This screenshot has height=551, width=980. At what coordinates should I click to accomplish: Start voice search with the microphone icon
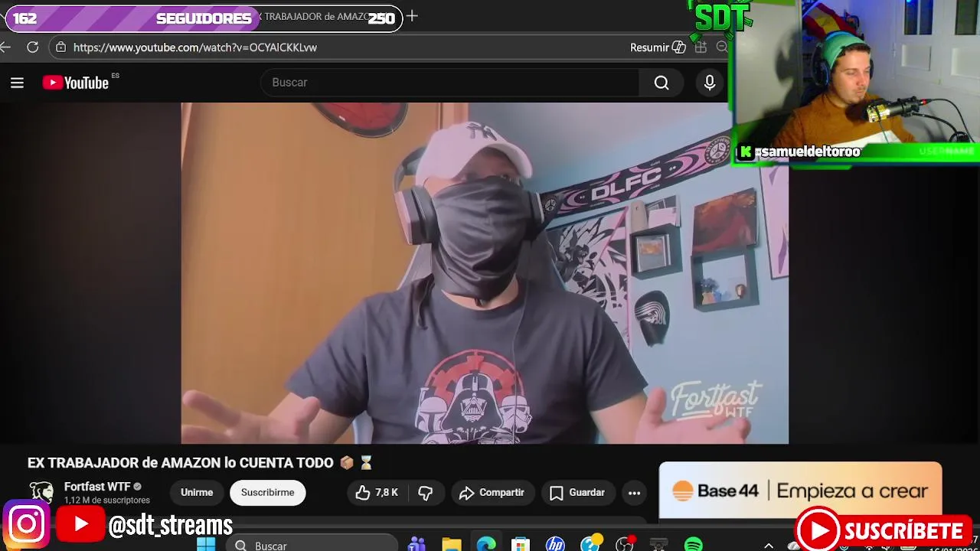pos(710,83)
